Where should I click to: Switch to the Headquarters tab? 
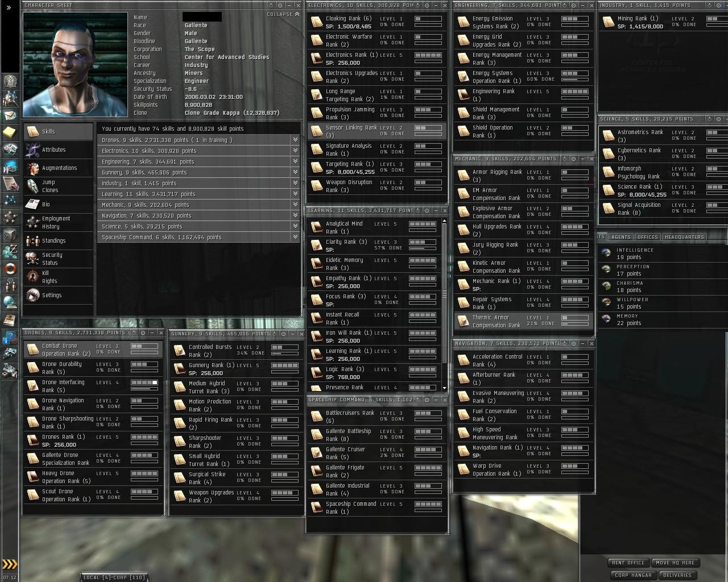[x=684, y=237]
